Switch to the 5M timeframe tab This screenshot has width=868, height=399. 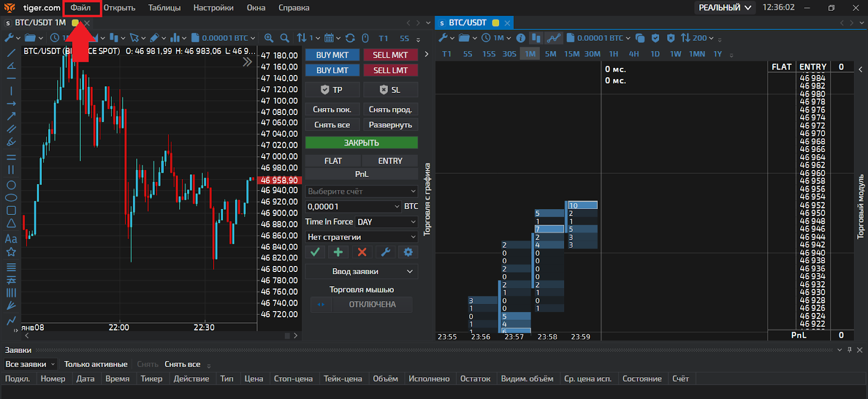551,54
